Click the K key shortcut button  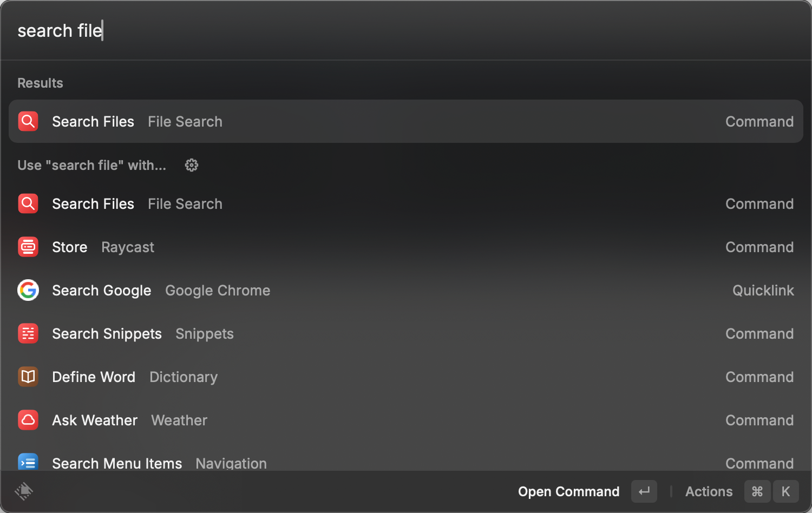pos(786,491)
